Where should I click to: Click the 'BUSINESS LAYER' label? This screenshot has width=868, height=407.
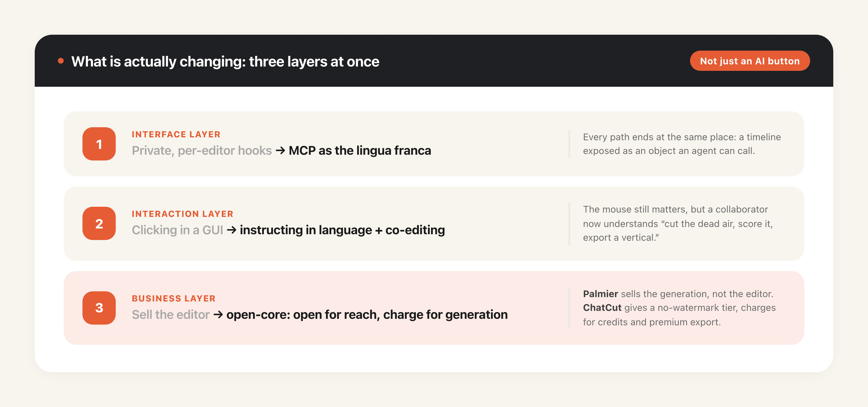click(x=174, y=298)
